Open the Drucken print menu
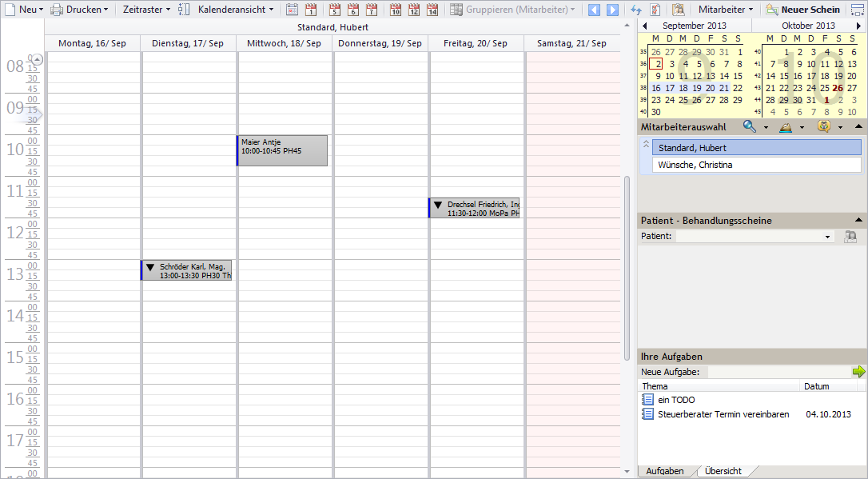Viewport: 868px width, 479px height. click(x=79, y=10)
